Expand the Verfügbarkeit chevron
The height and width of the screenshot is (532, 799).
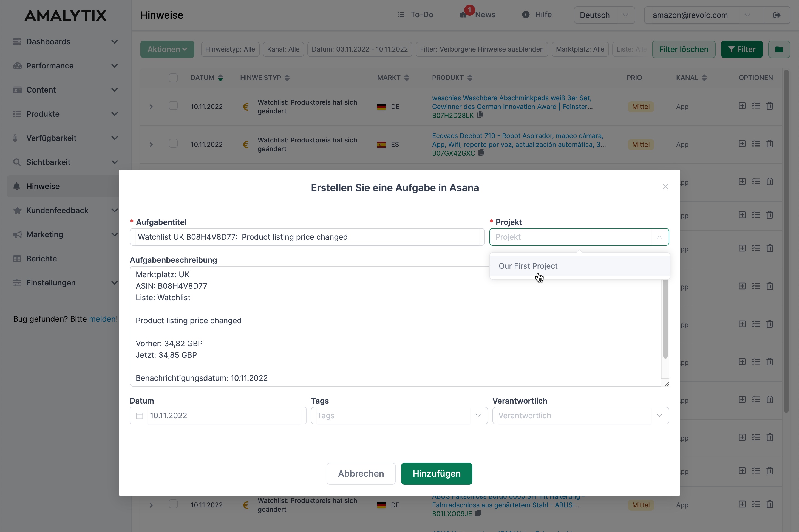click(114, 138)
